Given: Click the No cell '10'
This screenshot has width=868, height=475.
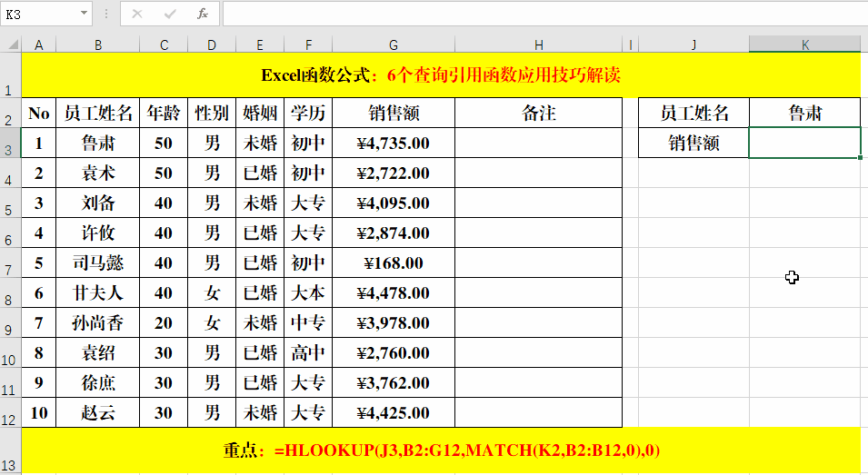Looking at the screenshot, I should [x=39, y=412].
